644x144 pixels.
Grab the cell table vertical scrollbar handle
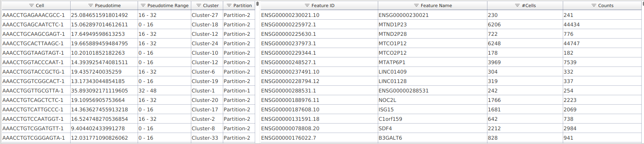[x=258, y=4]
